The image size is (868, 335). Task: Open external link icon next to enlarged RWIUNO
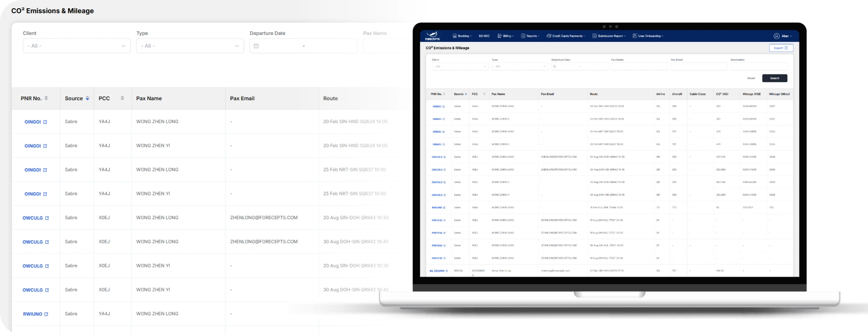[x=46, y=314]
